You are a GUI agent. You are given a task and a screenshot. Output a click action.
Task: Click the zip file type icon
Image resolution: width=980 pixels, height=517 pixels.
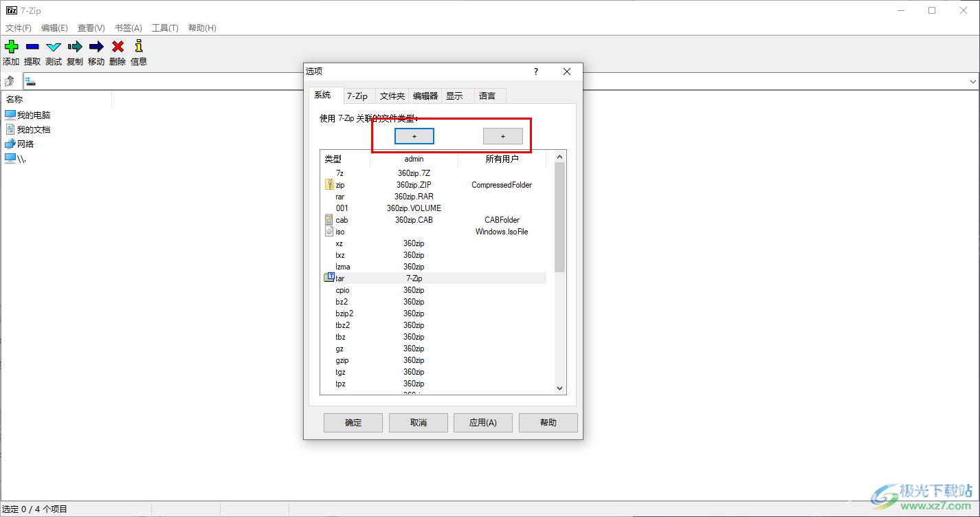(329, 184)
